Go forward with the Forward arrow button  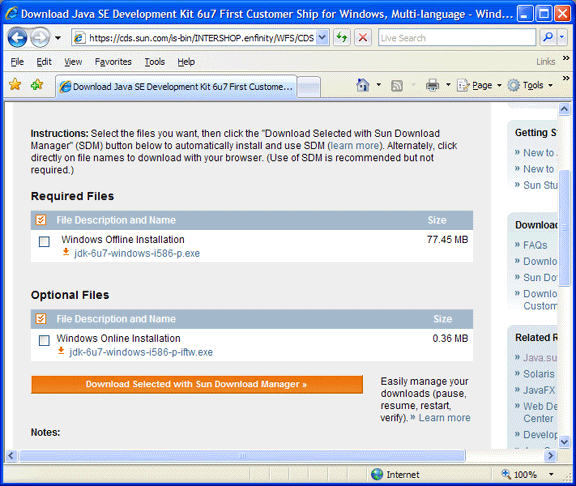tap(40, 38)
